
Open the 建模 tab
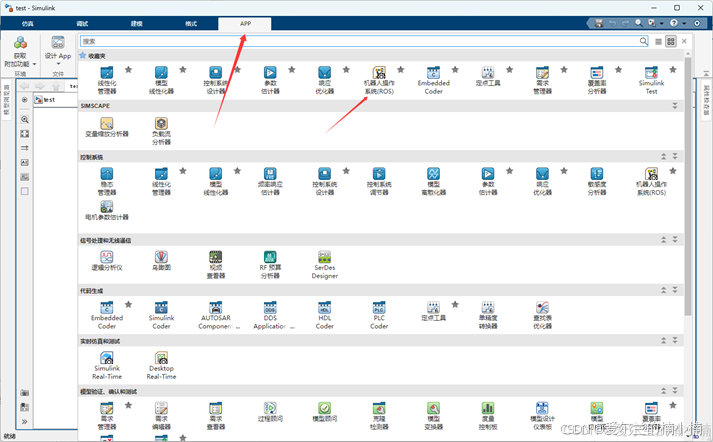137,24
